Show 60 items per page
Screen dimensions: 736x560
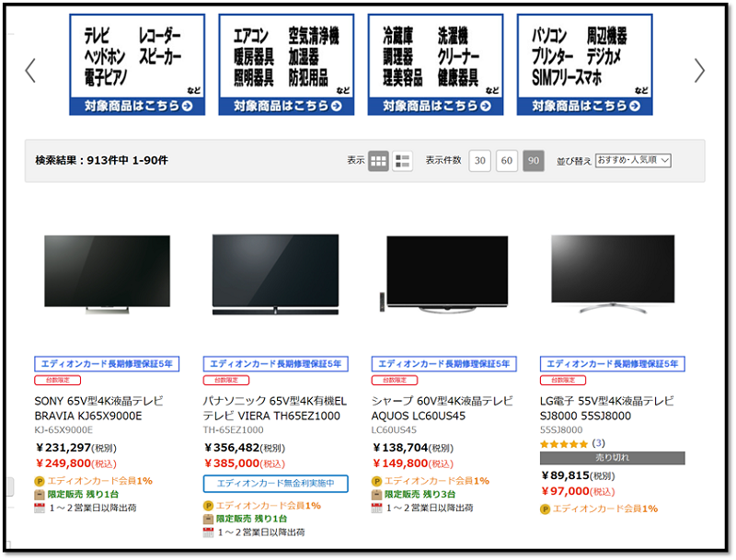point(507,161)
